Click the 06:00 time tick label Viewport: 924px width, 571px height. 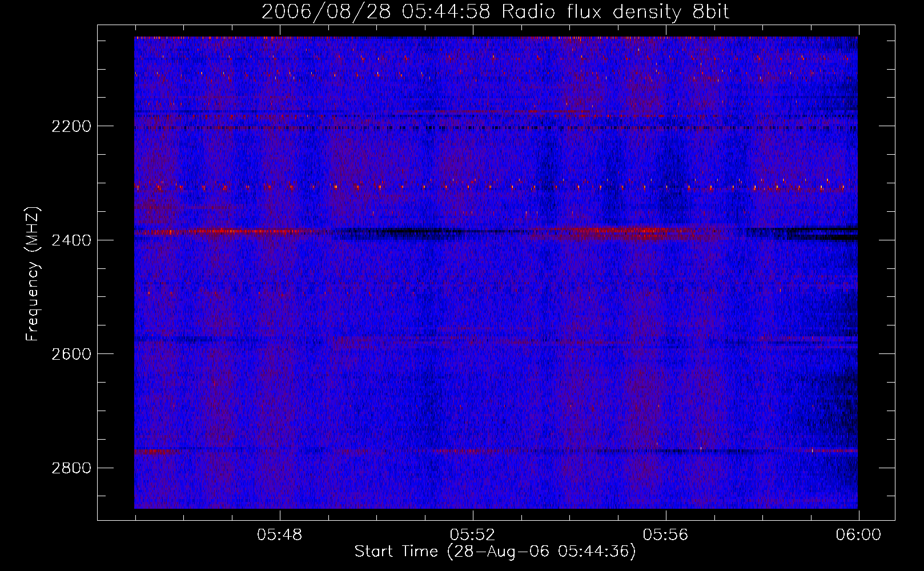858,535
